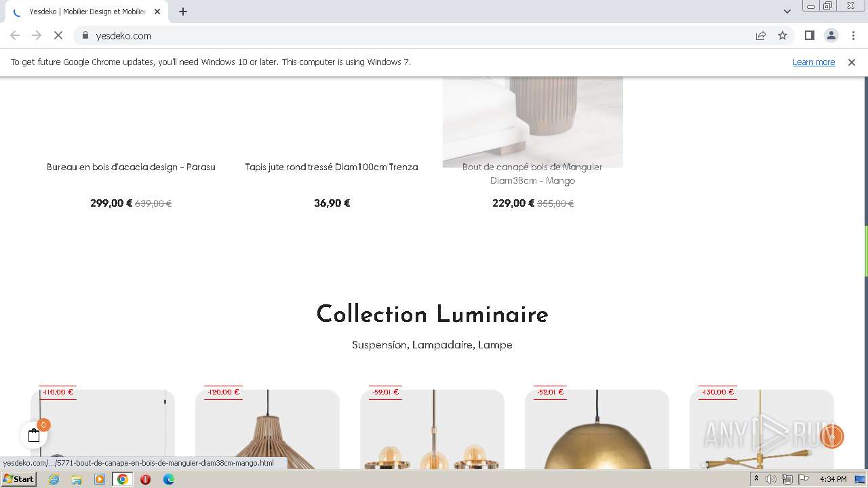Click the orange scroll-to-top arrow button
868x488 pixels.
point(832,436)
